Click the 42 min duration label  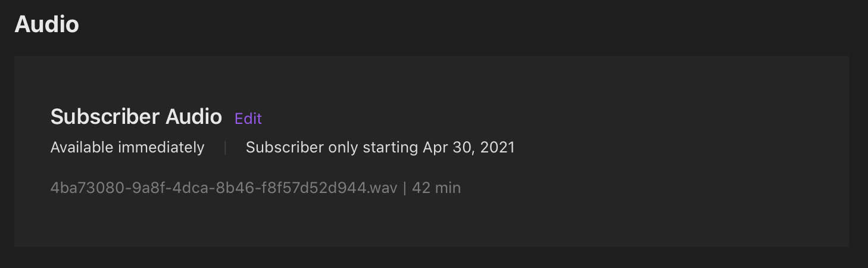click(x=436, y=188)
